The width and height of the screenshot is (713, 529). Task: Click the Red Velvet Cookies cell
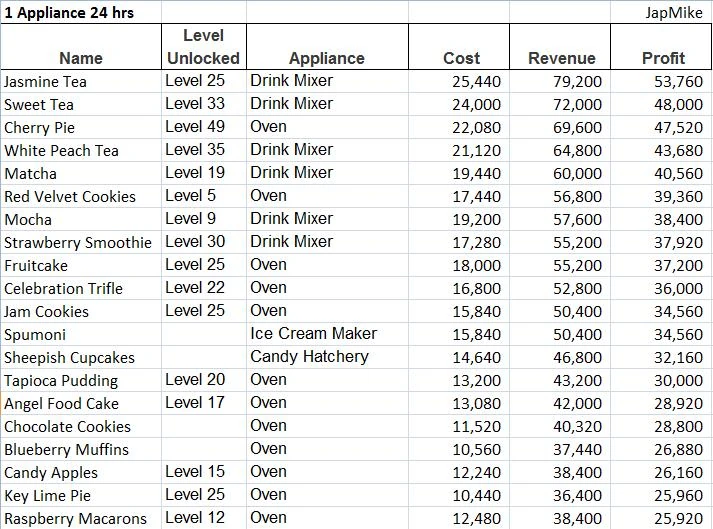81,196
